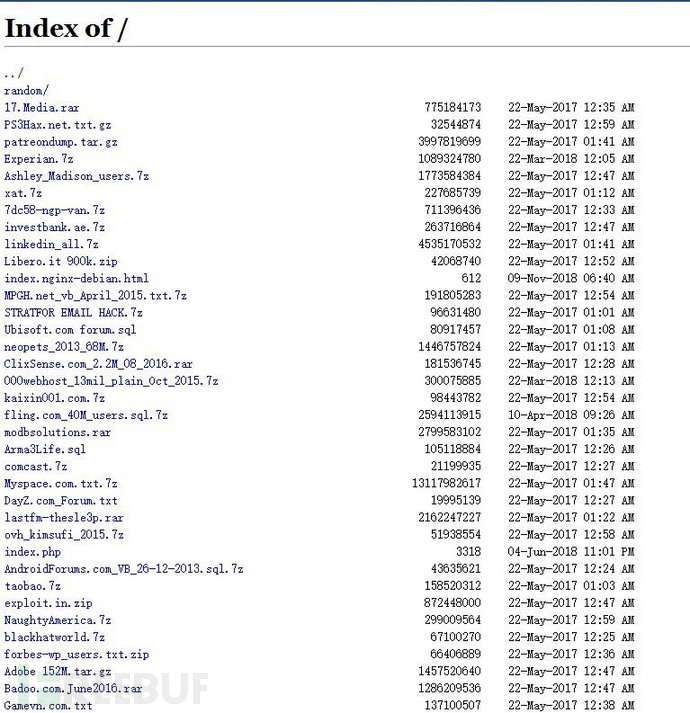Open the Myspace.com.txt.7z link
Screen dimensions: 690x713
click(61, 483)
